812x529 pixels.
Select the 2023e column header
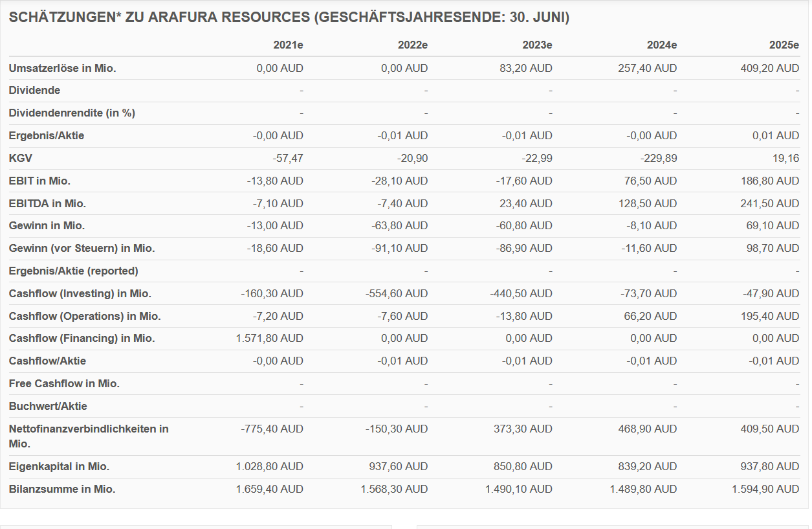[537, 45]
